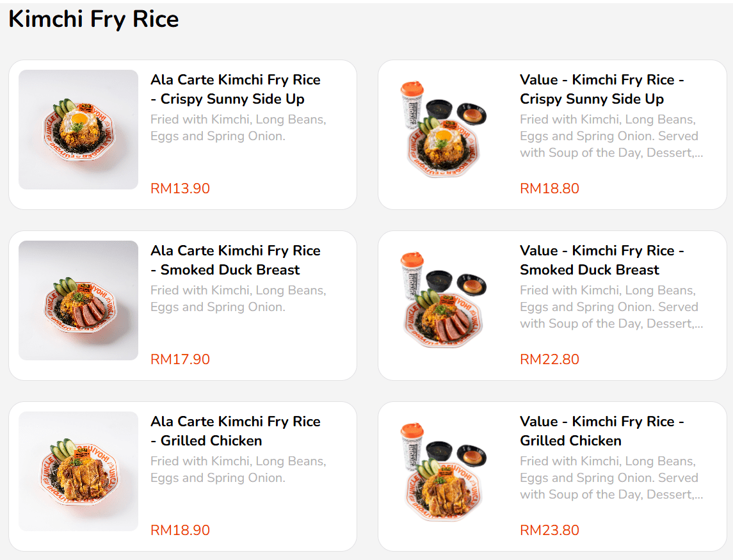Click the RM22.80 price
Viewport: 733px width, 560px height.
[549, 360]
